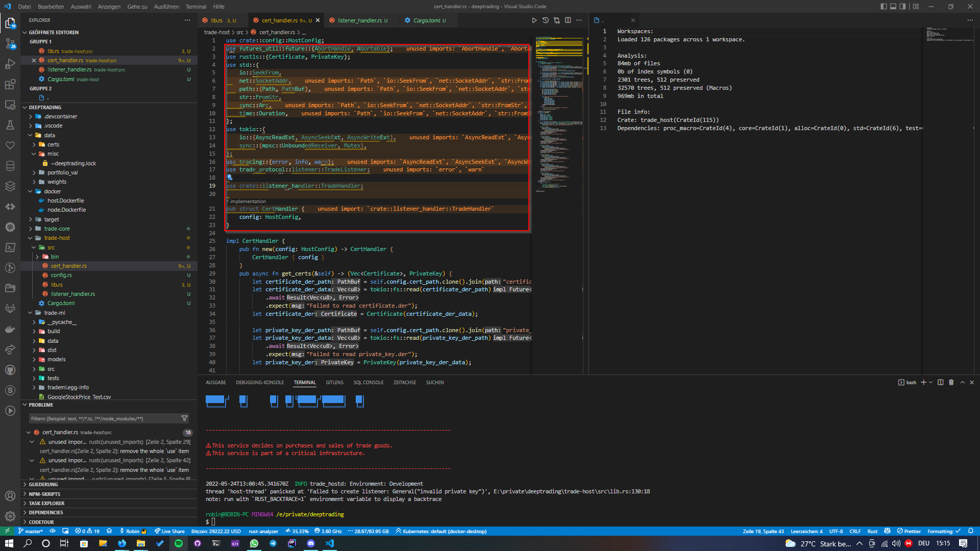
Task: Toggle the Formatting checkmark in the status bar
Action: click(x=943, y=531)
